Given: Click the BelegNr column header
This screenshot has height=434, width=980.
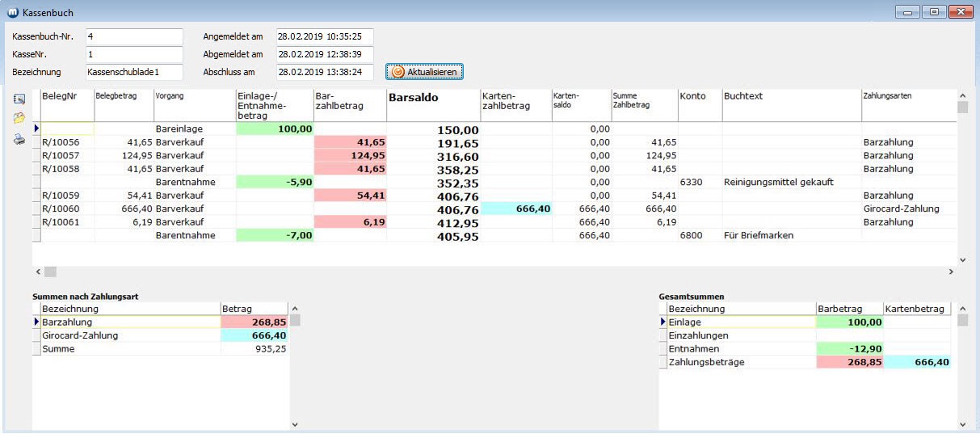Looking at the screenshot, I should 66,96.
